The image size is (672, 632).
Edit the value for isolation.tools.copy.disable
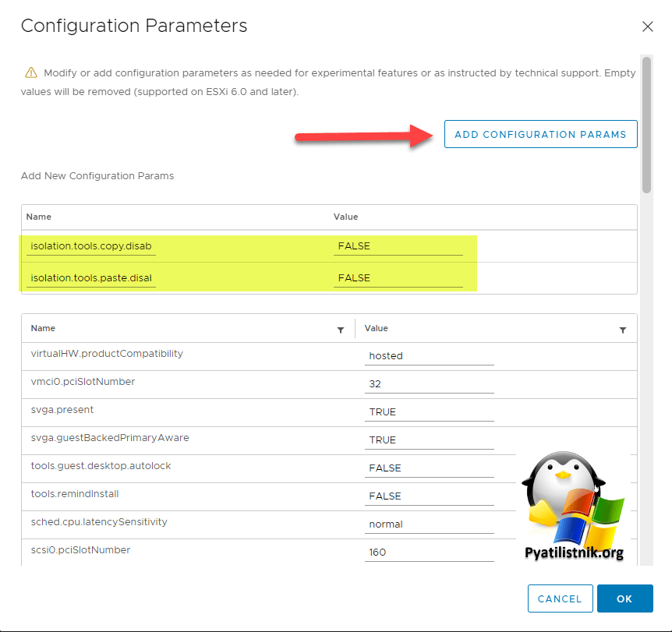[x=398, y=246]
